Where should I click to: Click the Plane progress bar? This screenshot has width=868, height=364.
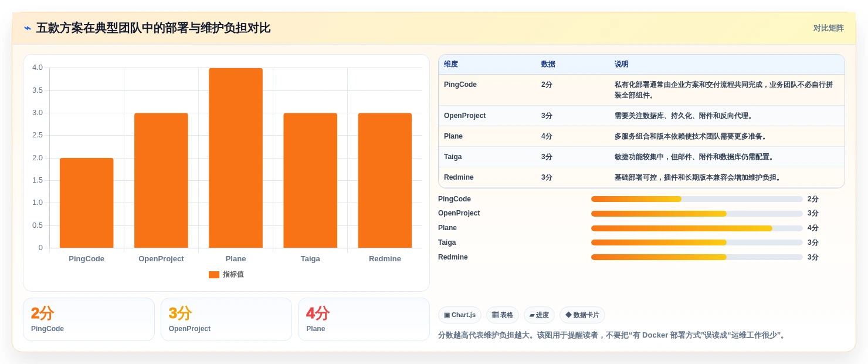697,228
